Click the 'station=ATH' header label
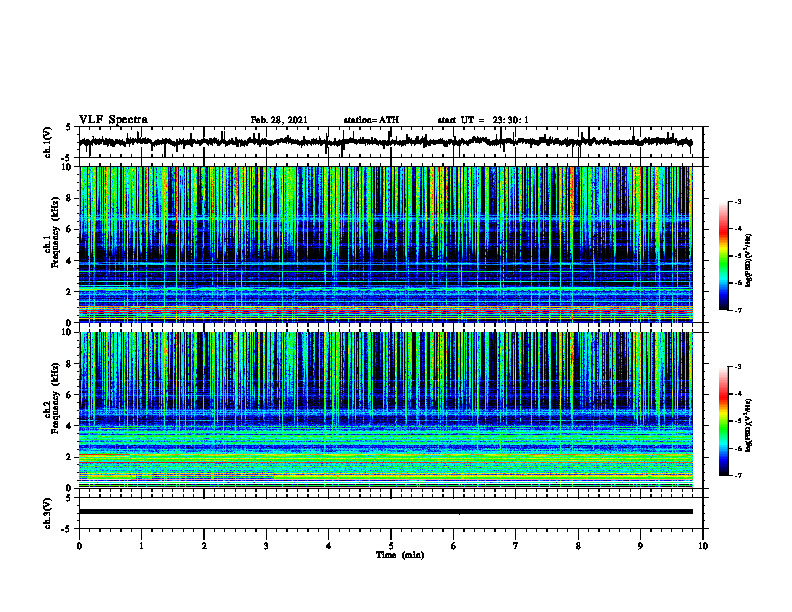This screenshot has width=792, height=612. 371,120
